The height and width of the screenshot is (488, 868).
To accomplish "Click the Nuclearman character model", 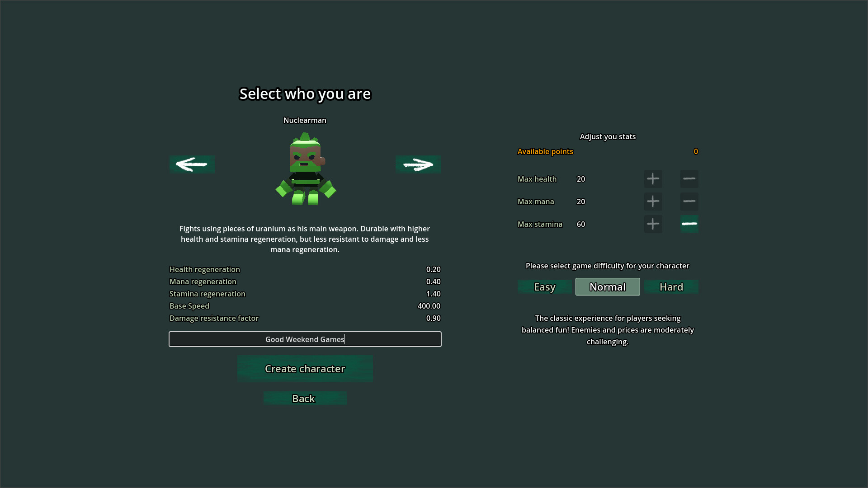I will (x=306, y=169).
